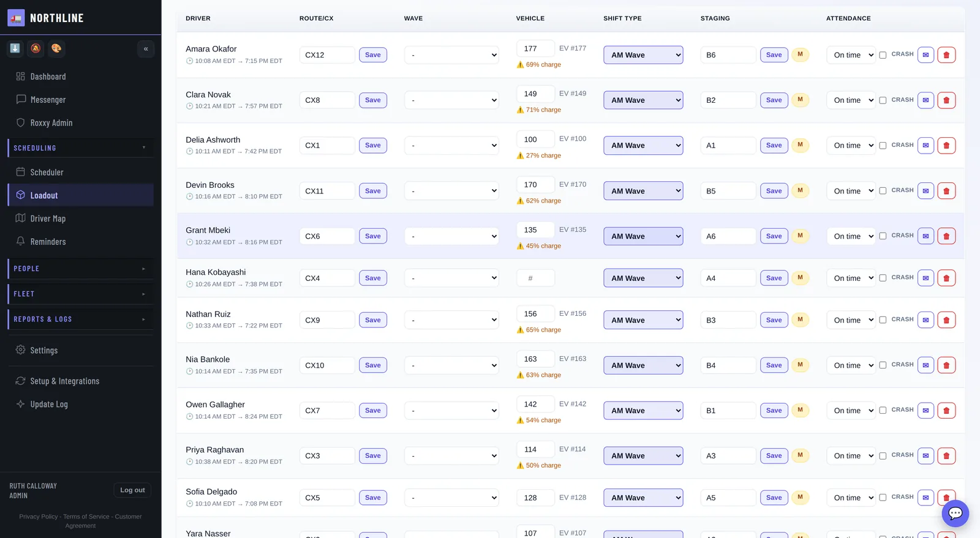The image size is (980, 538).
Task: Delete Amara Okafor's row with the trash icon
Action: tap(946, 55)
